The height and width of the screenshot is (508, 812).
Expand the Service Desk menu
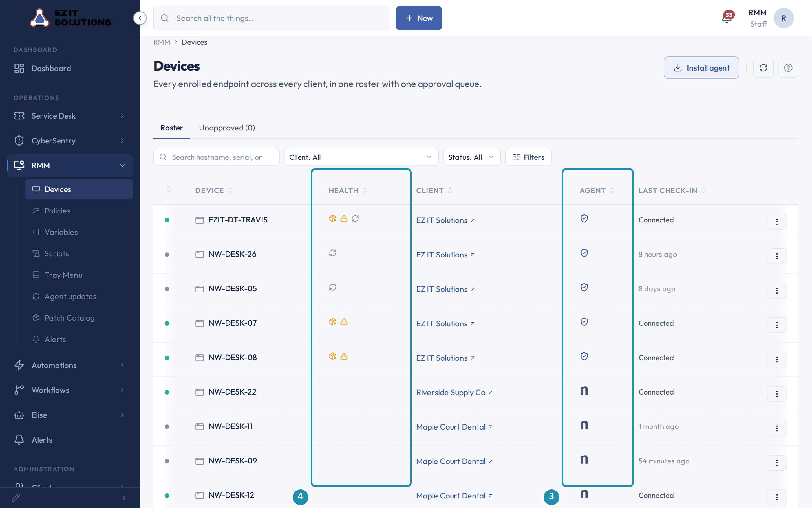[x=70, y=116]
